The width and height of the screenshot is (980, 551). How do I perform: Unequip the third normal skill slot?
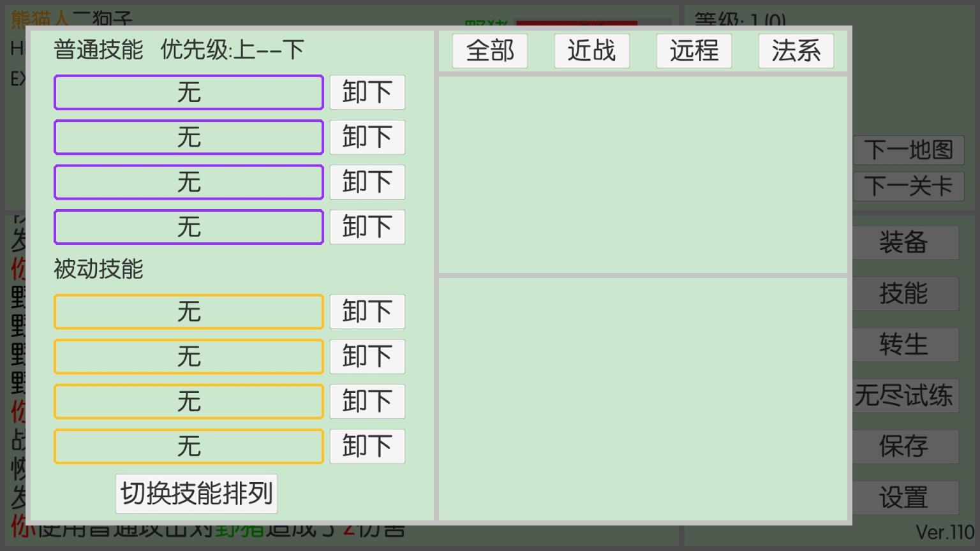tap(367, 182)
